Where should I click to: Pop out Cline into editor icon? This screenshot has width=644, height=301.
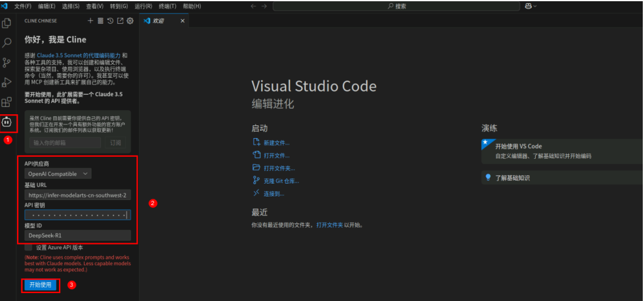point(121,21)
